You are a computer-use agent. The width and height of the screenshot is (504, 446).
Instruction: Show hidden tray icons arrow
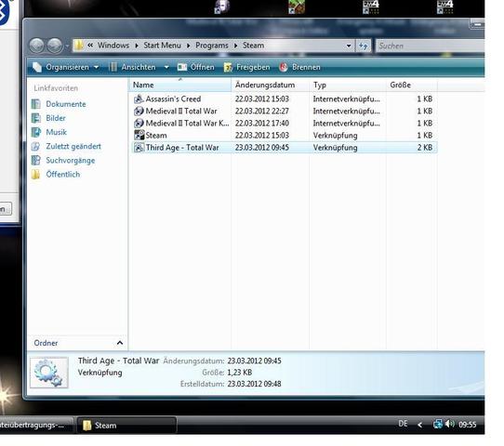tap(419, 425)
